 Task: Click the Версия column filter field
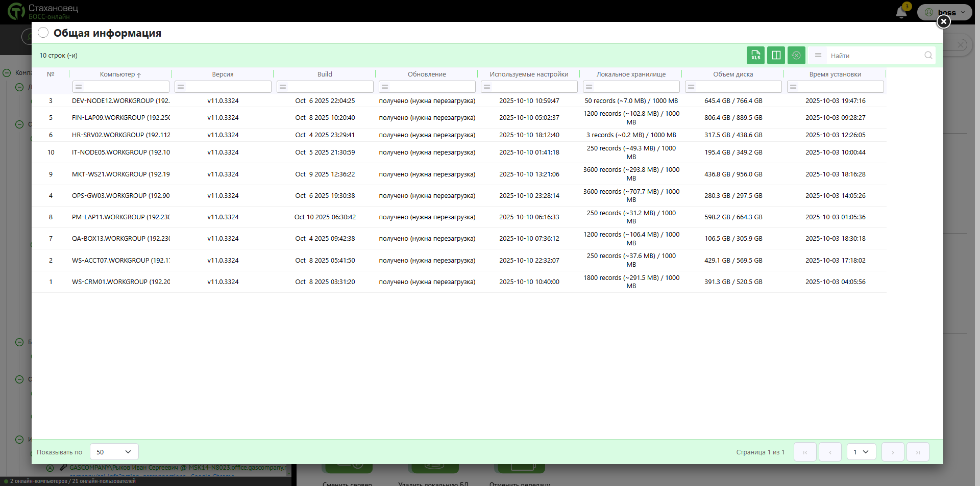tap(227, 87)
